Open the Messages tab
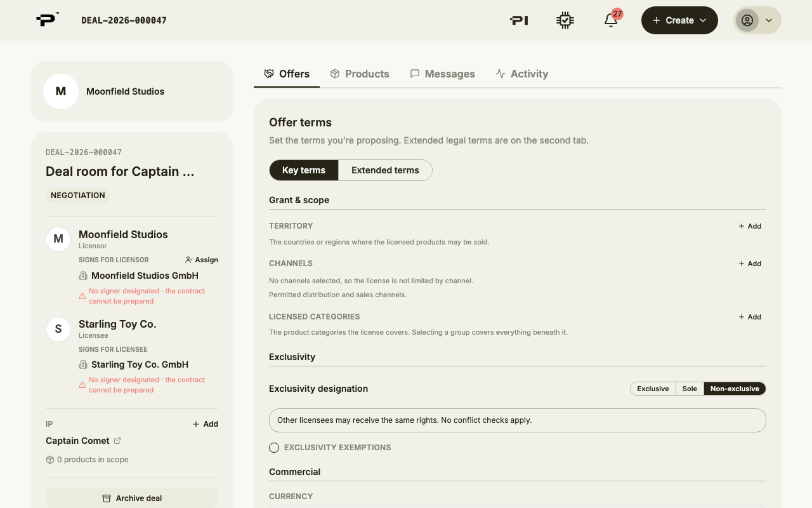The image size is (812, 508). [442, 74]
